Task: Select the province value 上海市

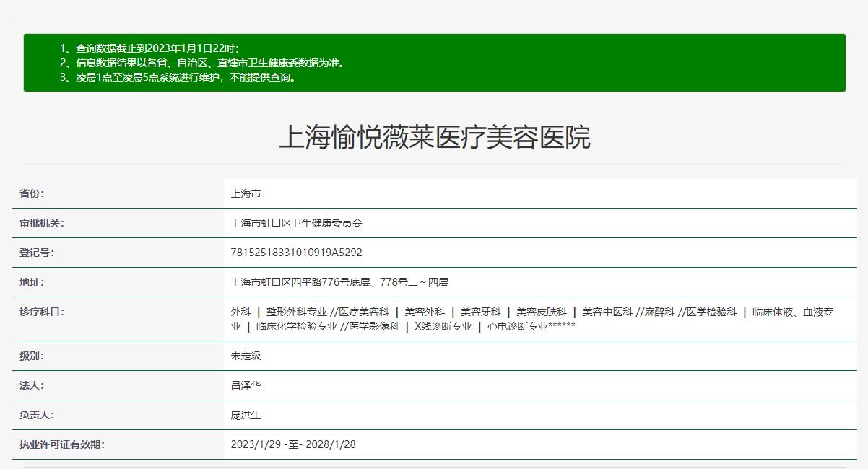Action: coord(241,193)
